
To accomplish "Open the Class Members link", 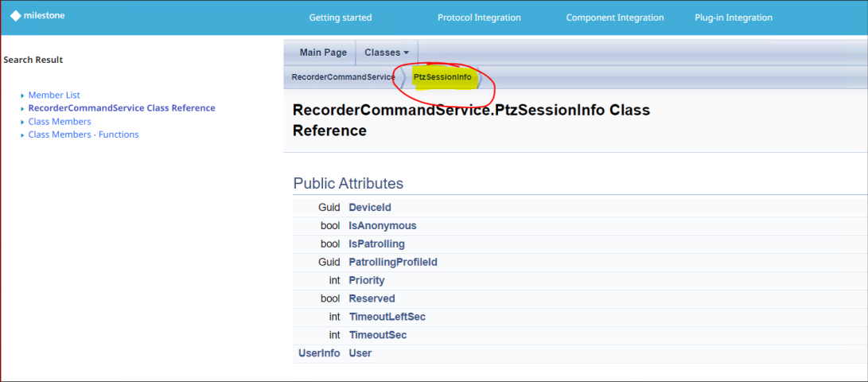I will [60, 122].
